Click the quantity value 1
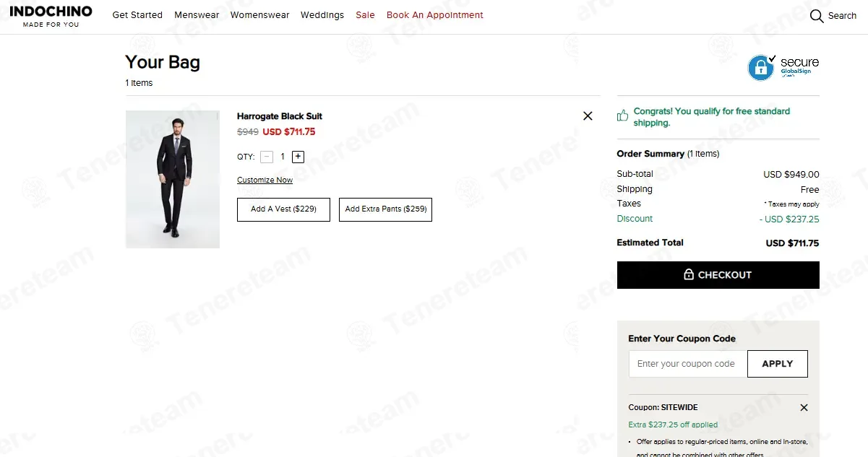This screenshot has height=457, width=868. [283, 157]
